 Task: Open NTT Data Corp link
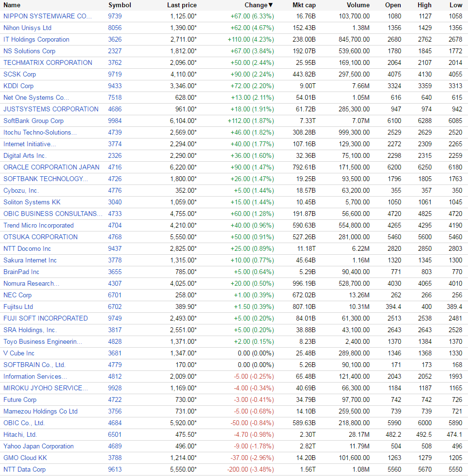(x=24, y=469)
